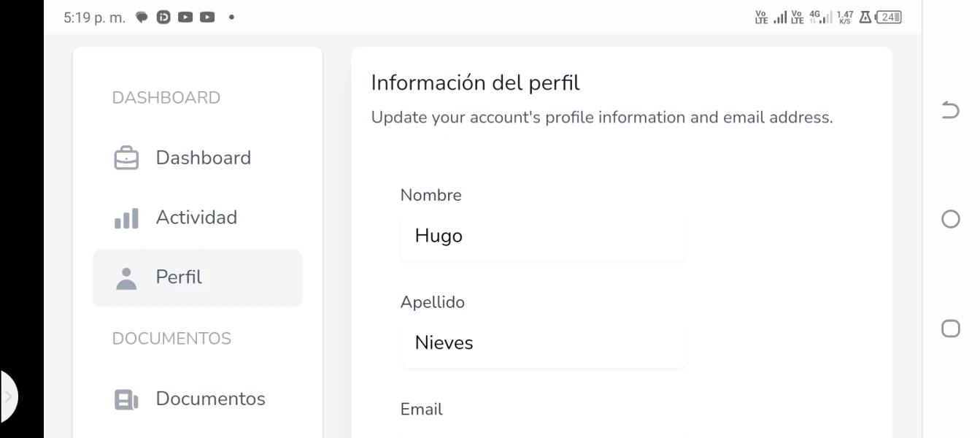Select the Perfil menu label
Image resolution: width=980 pixels, height=438 pixels.
179,277
